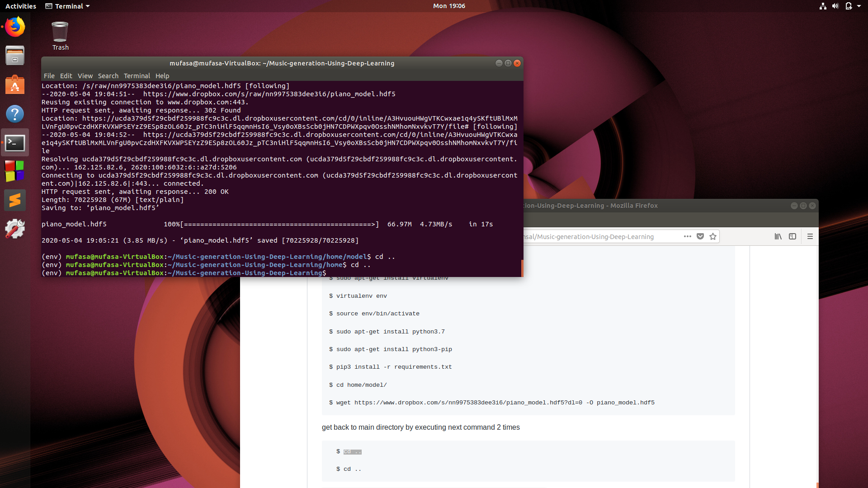Open the Trash desktop icon

pos(60,36)
